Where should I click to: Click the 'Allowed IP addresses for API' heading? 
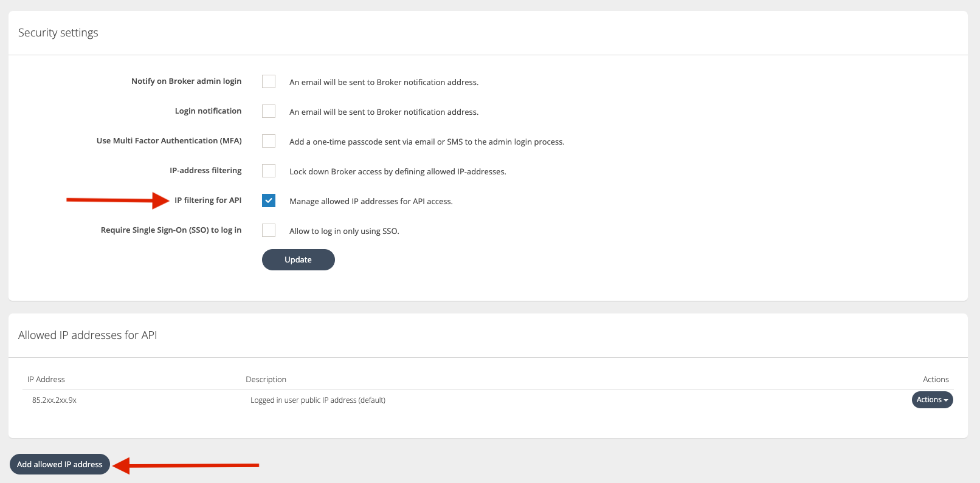tap(88, 335)
